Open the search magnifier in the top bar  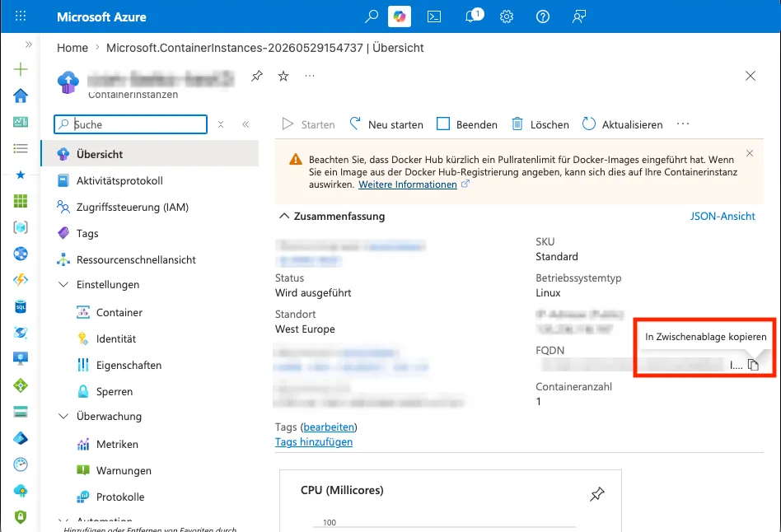coord(371,16)
